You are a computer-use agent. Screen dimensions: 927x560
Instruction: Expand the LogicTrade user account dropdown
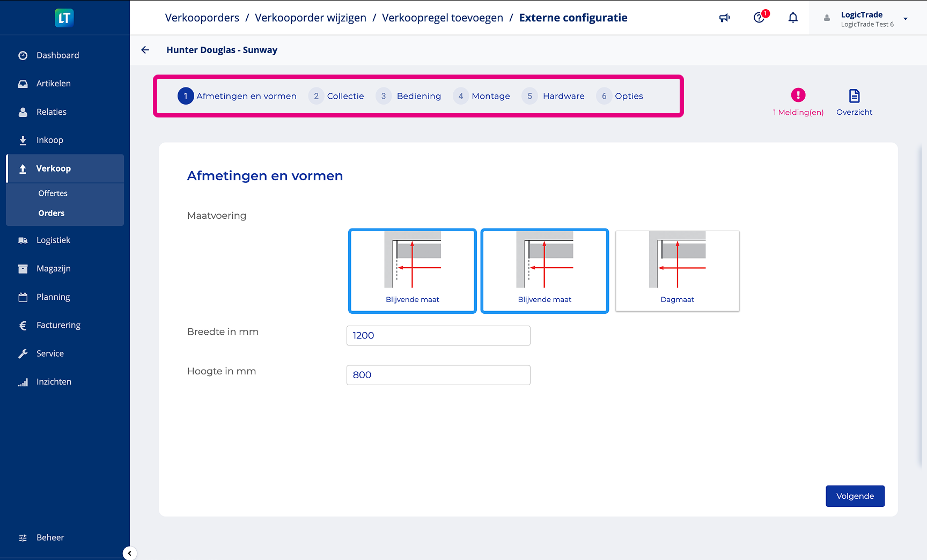(x=905, y=19)
